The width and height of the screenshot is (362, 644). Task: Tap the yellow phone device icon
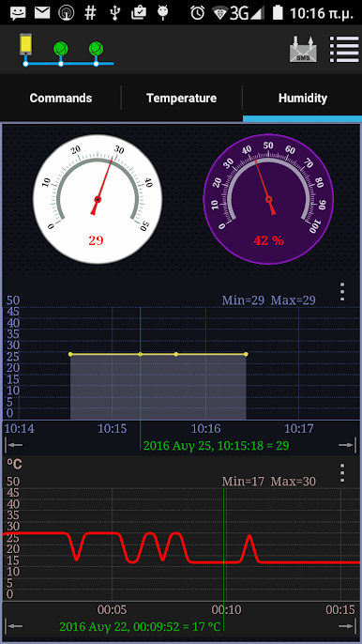(26, 45)
